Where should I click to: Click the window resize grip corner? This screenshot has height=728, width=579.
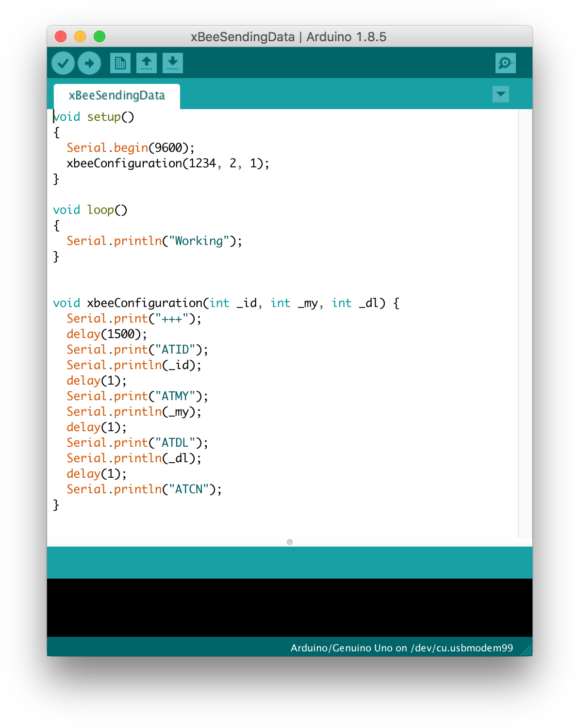(527, 650)
